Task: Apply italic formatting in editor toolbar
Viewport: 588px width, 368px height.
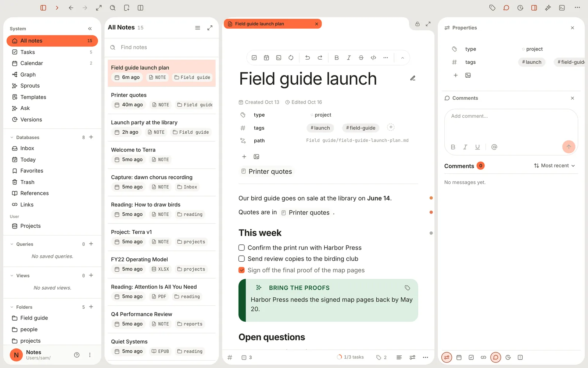Action: pyautogui.click(x=349, y=58)
